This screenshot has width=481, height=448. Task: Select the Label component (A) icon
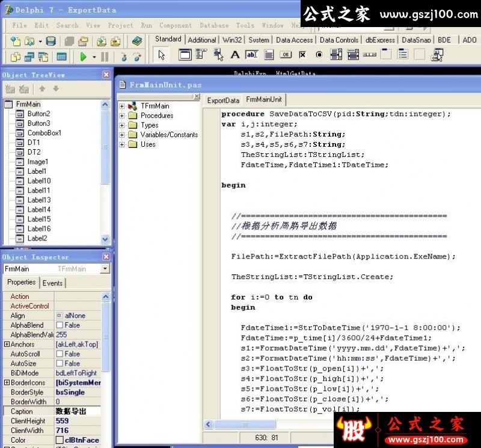pyautogui.click(x=235, y=55)
